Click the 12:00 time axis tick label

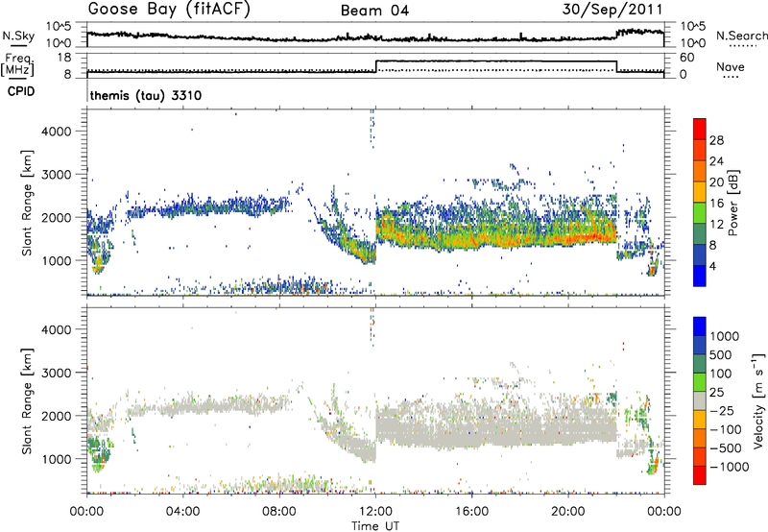pyautogui.click(x=375, y=512)
